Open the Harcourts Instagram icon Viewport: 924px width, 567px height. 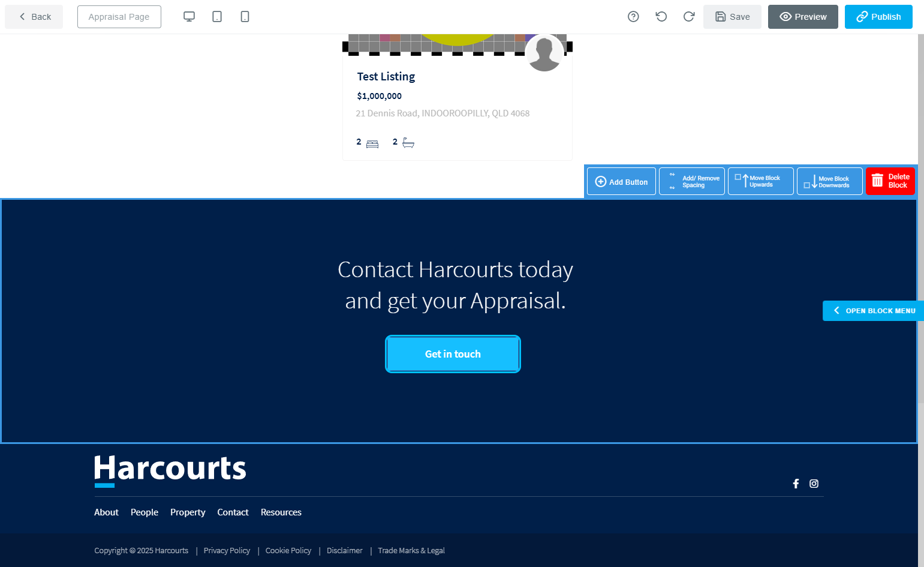click(814, 484)
